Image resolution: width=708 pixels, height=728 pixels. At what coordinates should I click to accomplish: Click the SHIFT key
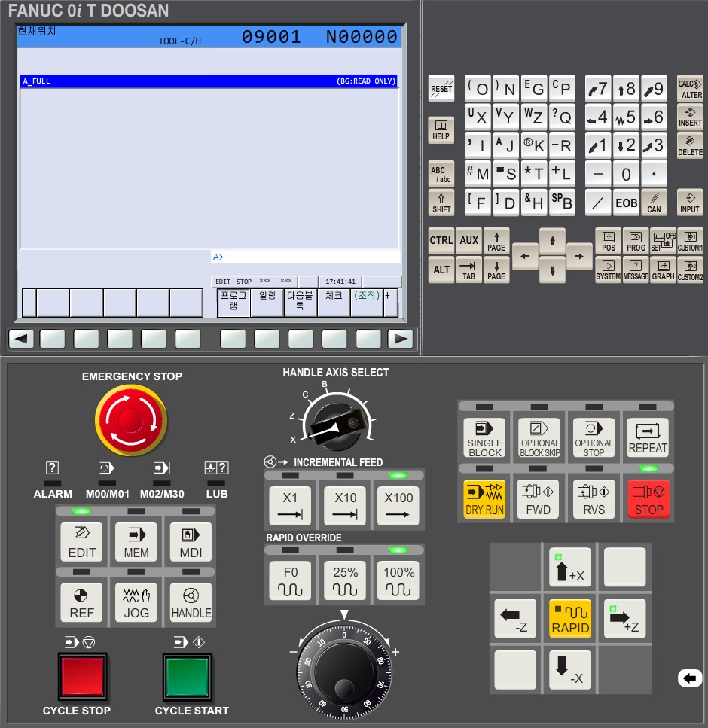pyautogui.click(x=441, y=203)
